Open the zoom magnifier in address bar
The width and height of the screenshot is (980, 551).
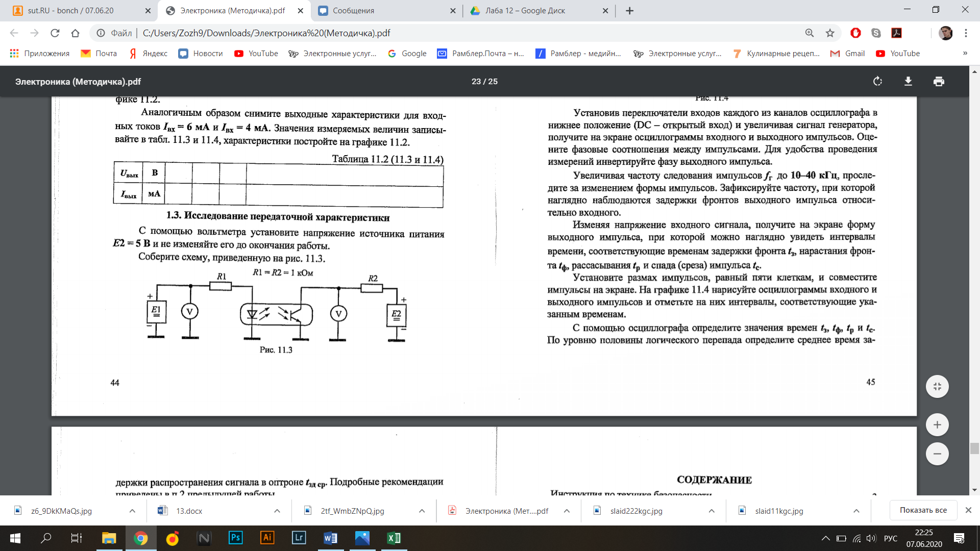810,33
